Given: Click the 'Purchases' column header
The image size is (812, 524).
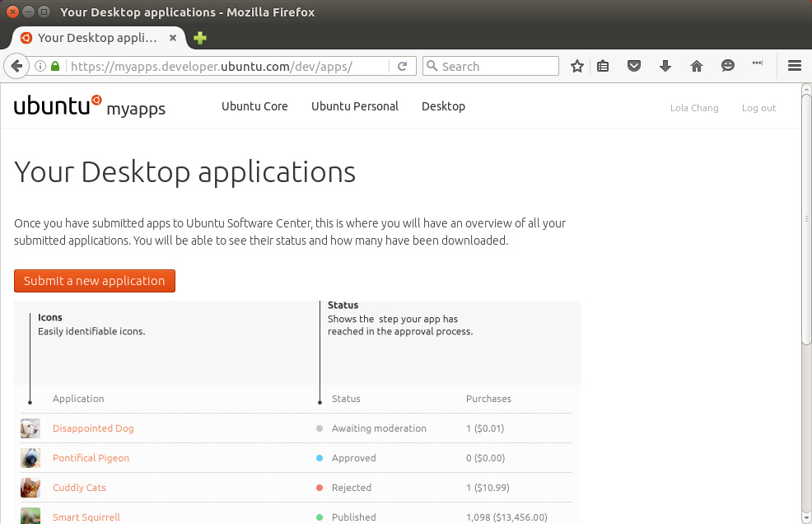Looking at the screenshot, I should click(488, 399).
